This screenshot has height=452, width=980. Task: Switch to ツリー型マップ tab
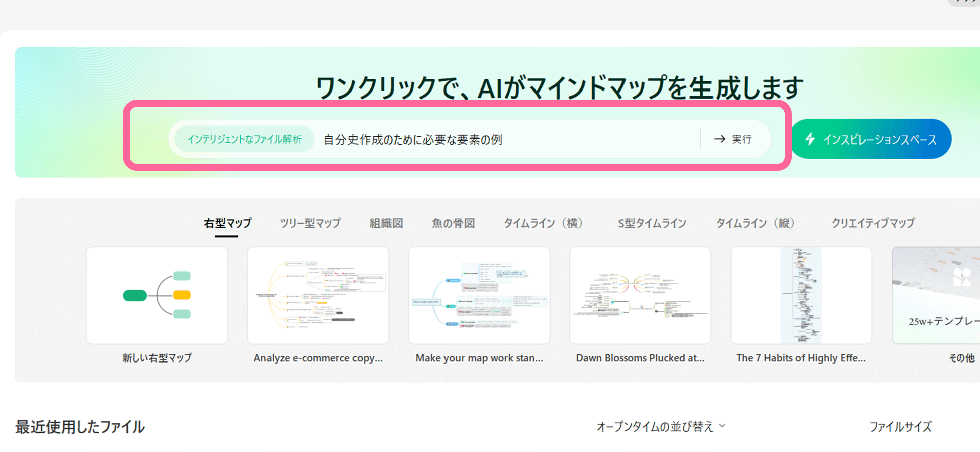coord(310,223)
